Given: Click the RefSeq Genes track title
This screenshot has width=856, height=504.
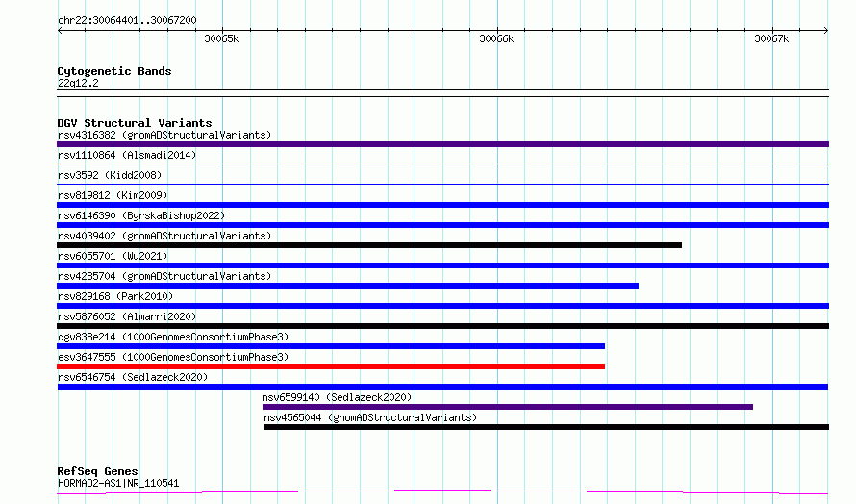Looking at the screenshot, I should click(x=97, y=471).
